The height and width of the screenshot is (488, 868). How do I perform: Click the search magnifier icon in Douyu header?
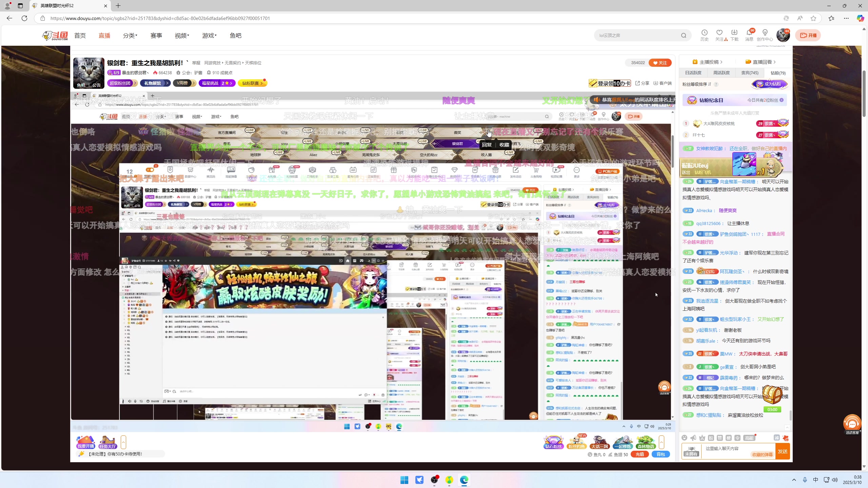tap(684, 35)
